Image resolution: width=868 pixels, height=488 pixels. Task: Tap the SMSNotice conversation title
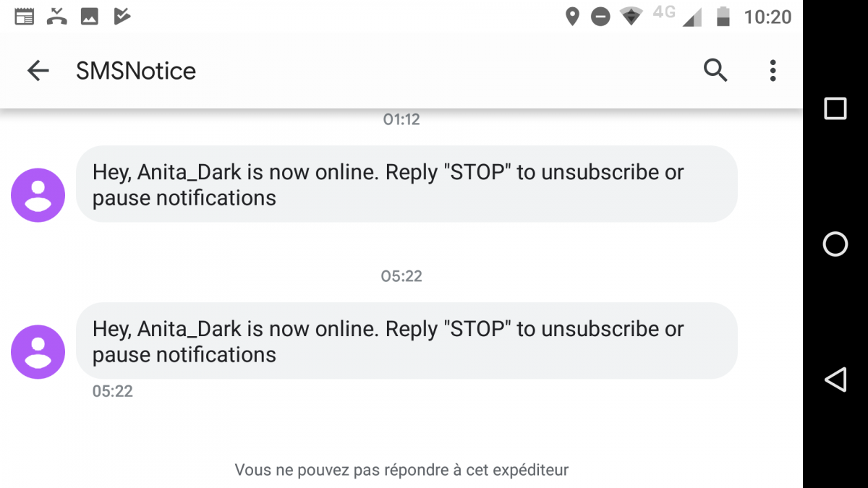(136, 71)
